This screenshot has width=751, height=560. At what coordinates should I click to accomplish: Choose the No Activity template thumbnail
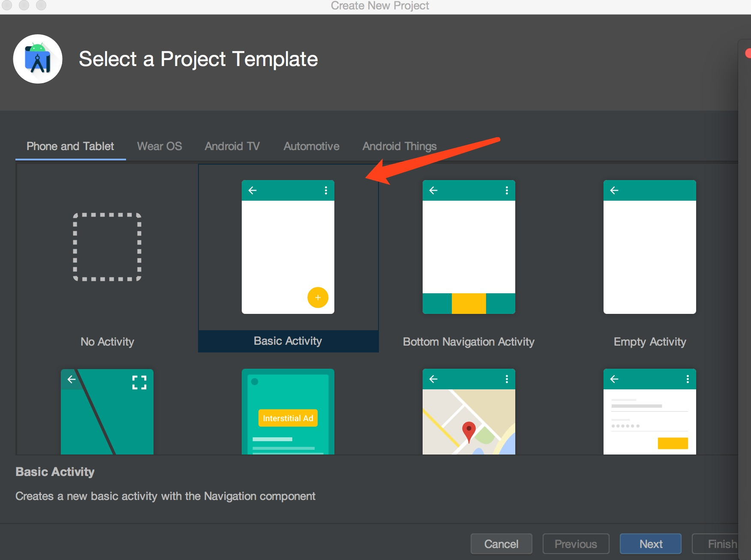click(x=107, y=247)
